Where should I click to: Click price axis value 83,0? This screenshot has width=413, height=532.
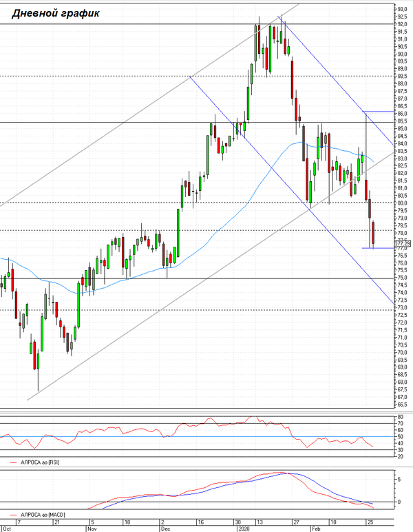(x=403, y=158)
